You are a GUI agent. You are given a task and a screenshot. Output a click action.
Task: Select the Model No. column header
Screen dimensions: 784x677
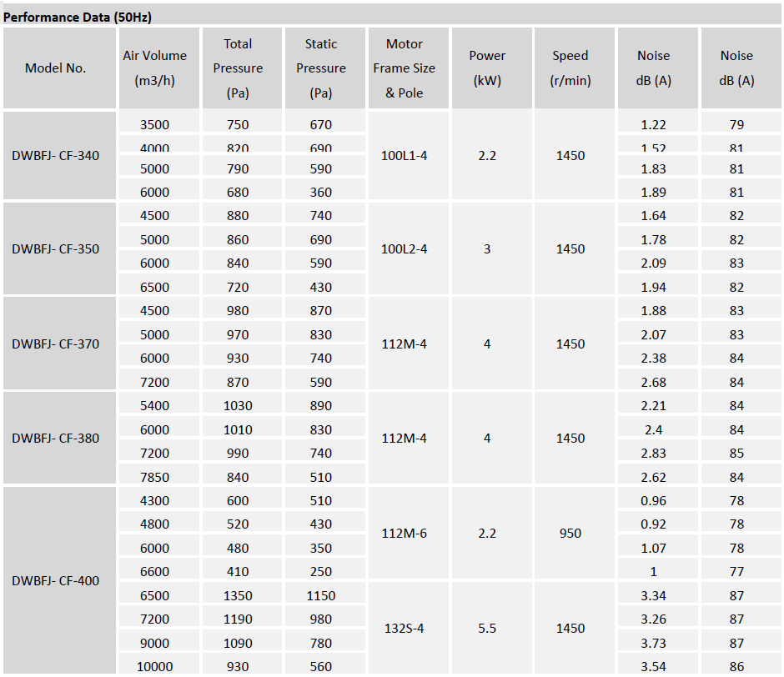56,68
